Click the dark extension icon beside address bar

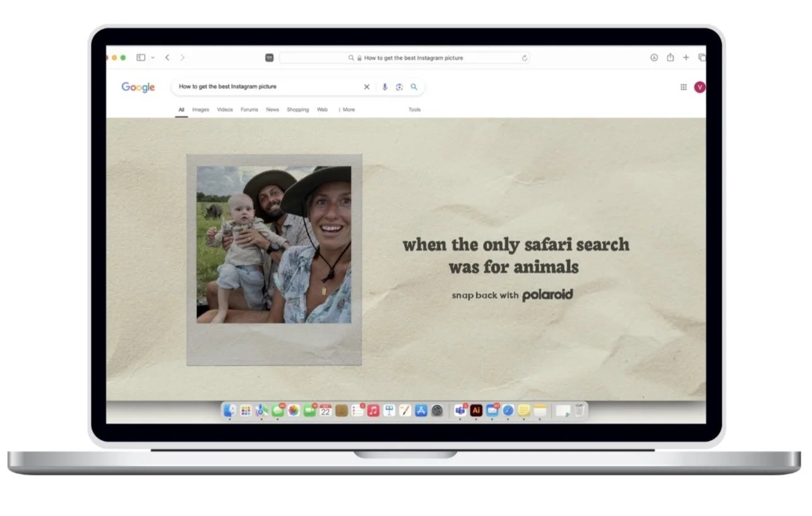pos(270,57)
